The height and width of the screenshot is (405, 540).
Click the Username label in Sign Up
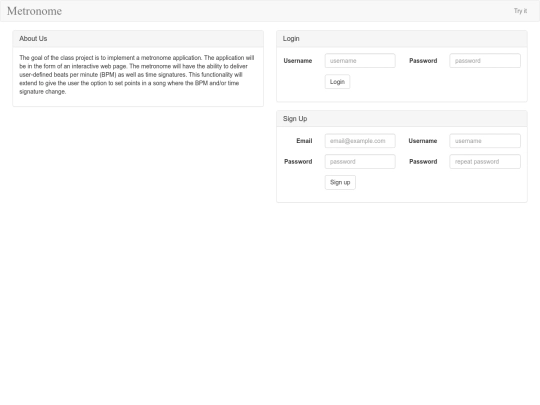click(x=423, y=141)
